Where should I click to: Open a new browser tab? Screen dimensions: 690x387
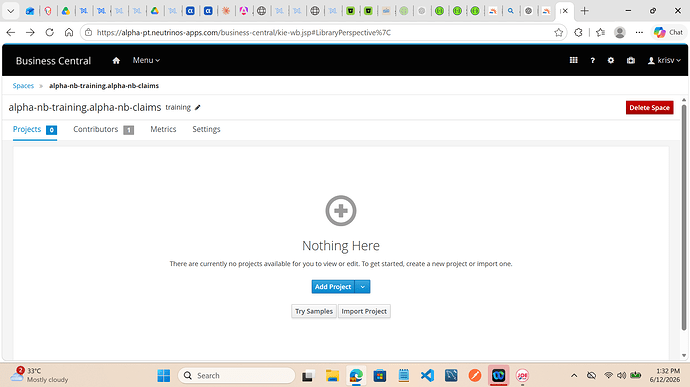tap(584, 11)
